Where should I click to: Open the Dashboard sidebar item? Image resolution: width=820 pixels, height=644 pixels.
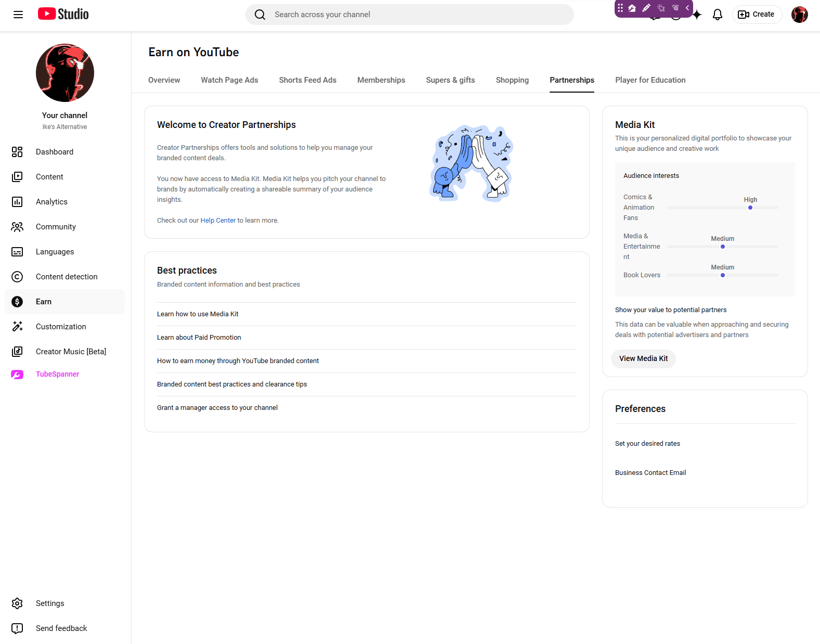point(55,152)
